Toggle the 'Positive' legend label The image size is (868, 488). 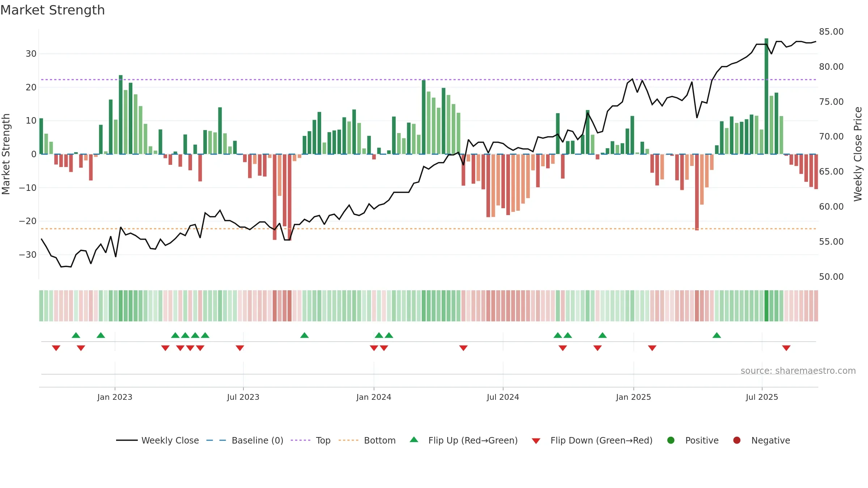point(702,441)
